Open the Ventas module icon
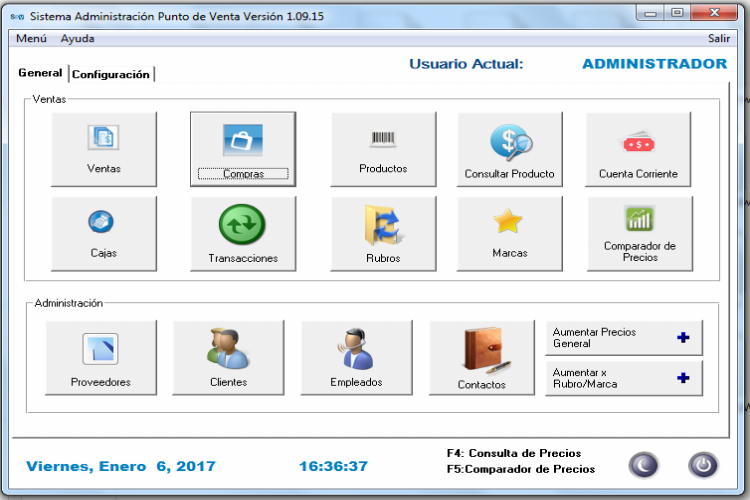Viewport: 750px width, 500px height. [103, 138]
